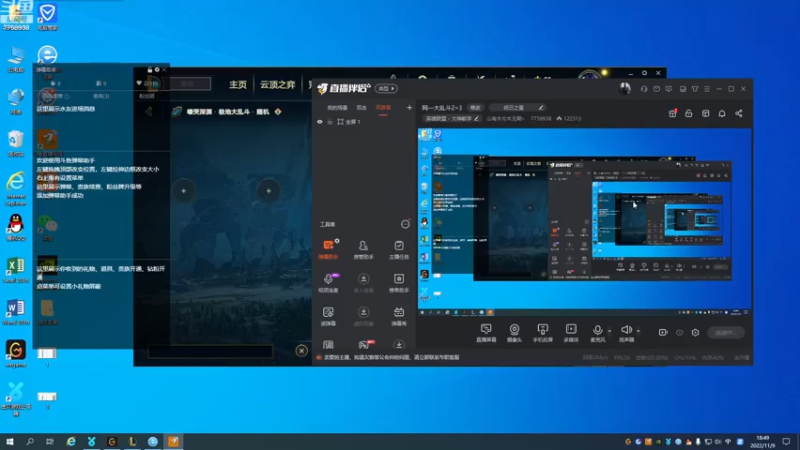800x450 pixels.
Task: Mute the 扬声器 speaker
Action: [627, 333]
